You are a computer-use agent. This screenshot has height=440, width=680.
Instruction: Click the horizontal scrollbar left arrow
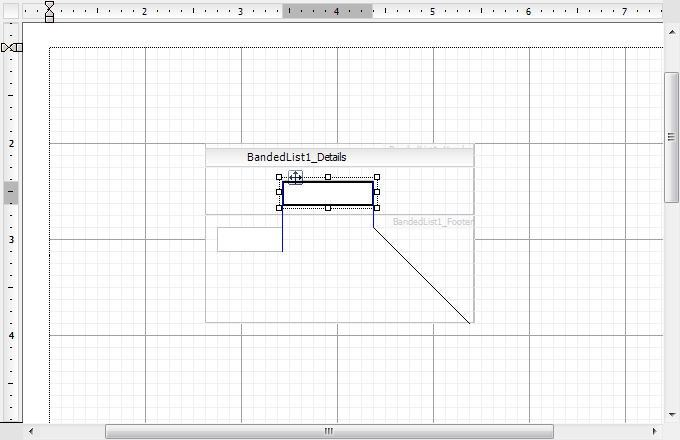(x=31, y=432)
